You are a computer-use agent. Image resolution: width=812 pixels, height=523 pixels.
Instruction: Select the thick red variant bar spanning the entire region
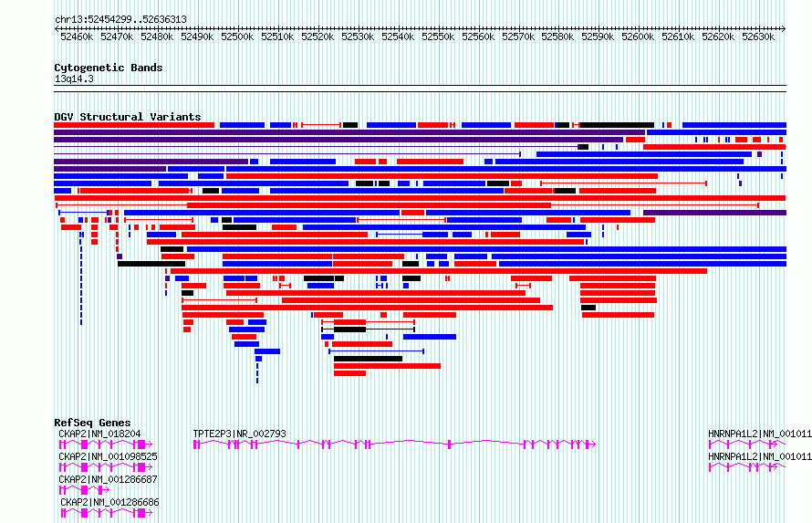(420, 198)
